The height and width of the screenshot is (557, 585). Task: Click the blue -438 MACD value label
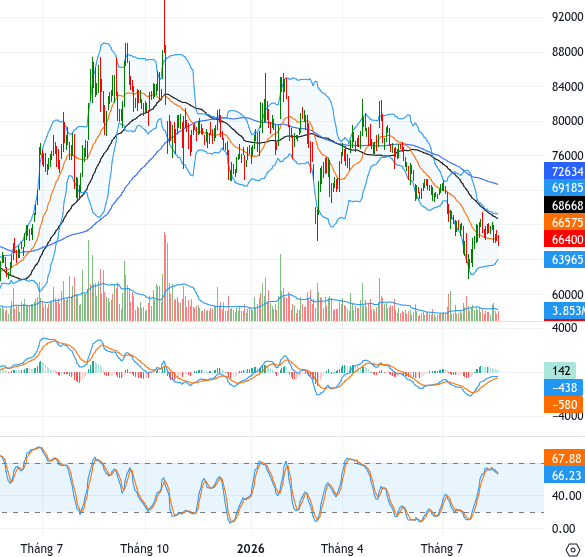click(563, 388)
